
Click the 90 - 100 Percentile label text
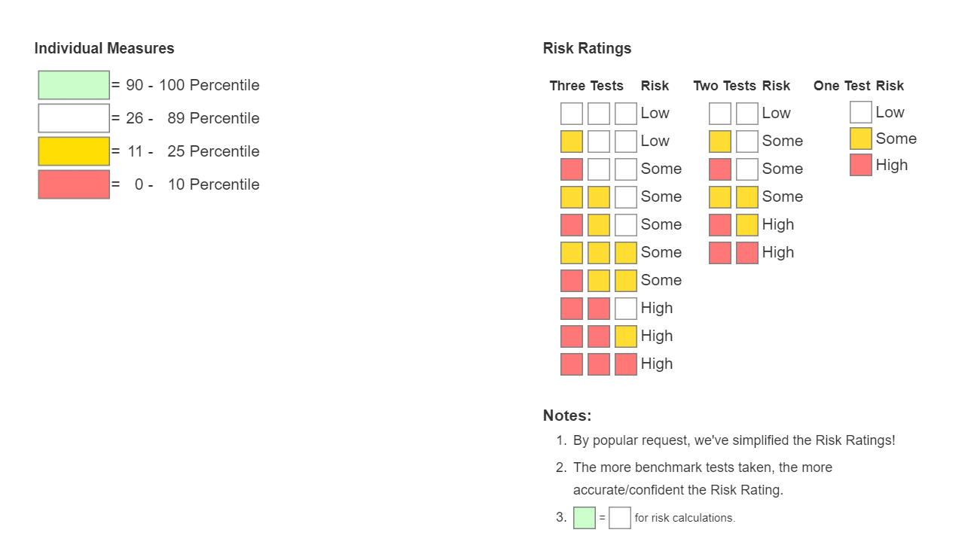(x=192, y=85)
